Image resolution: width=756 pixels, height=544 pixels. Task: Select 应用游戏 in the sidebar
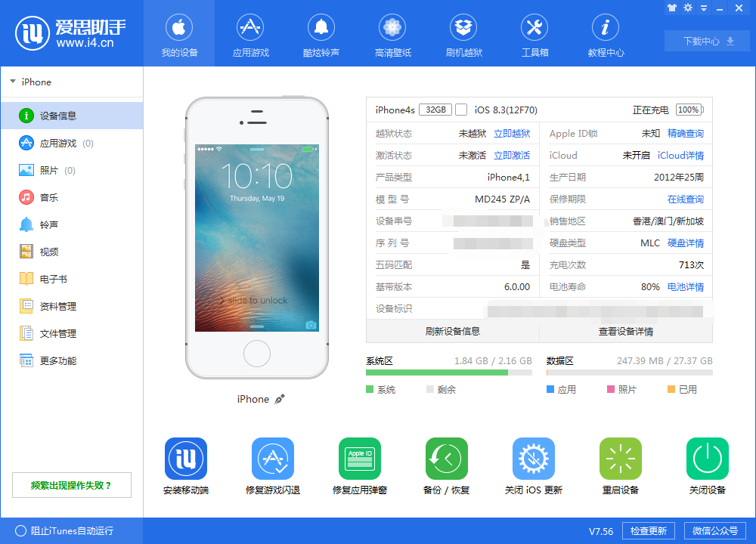pyautogui.click(x=72, y=143)
